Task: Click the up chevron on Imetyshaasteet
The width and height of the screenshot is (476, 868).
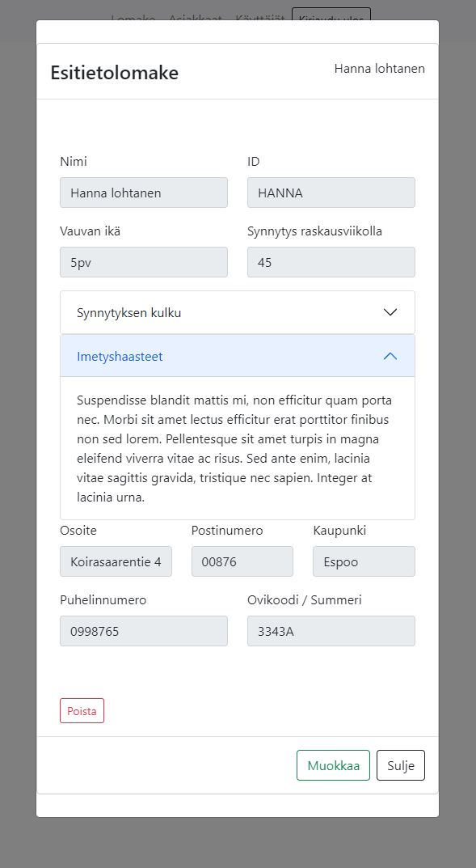Action: 390,356
